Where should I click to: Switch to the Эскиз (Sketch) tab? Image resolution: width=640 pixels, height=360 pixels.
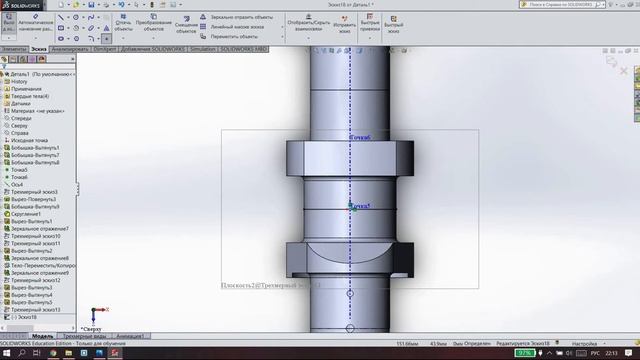(x=39, y=49)
